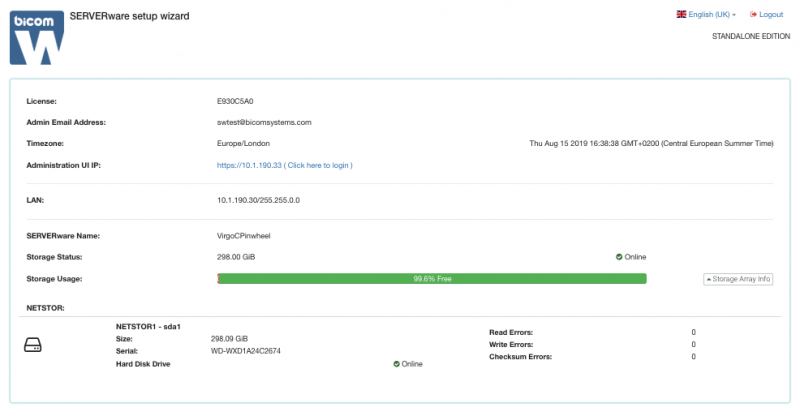Select the serial WD-WXD1A24C2674
This screenshot has width=800, height=416.
pyautogui.click(x=245, y=351)
